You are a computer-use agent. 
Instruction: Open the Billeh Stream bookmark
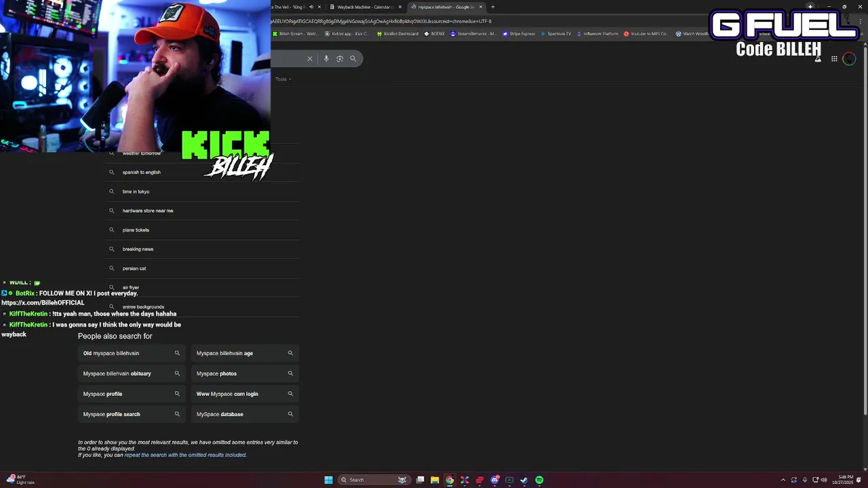point(295,33)
